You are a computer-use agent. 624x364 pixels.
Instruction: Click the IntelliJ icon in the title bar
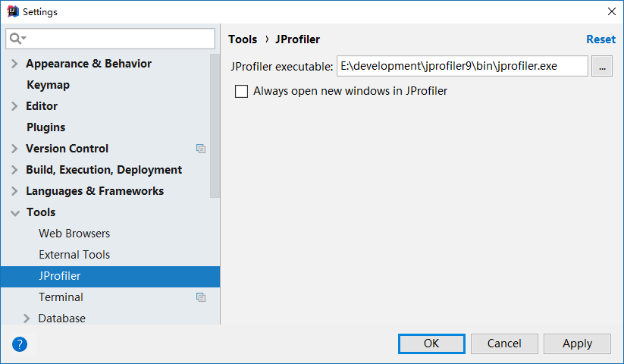tap(12, 11)
